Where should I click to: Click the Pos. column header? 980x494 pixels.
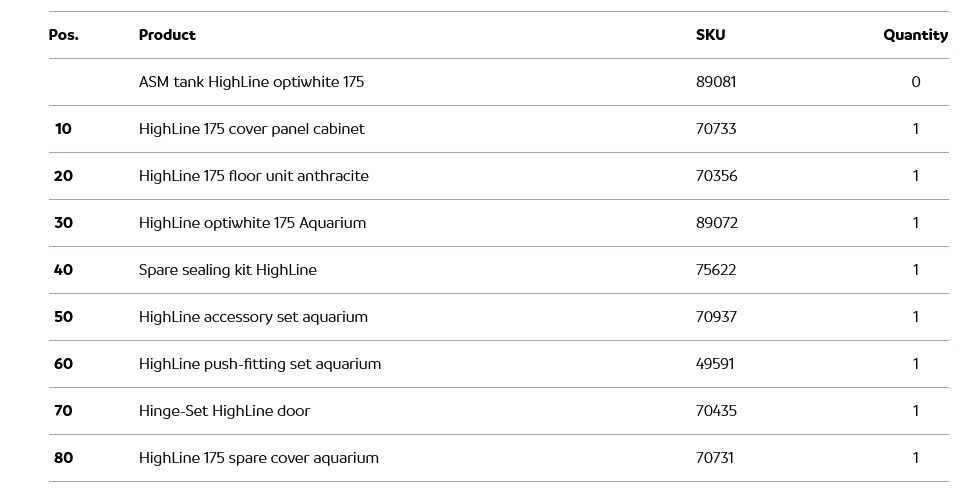[63, 35]
